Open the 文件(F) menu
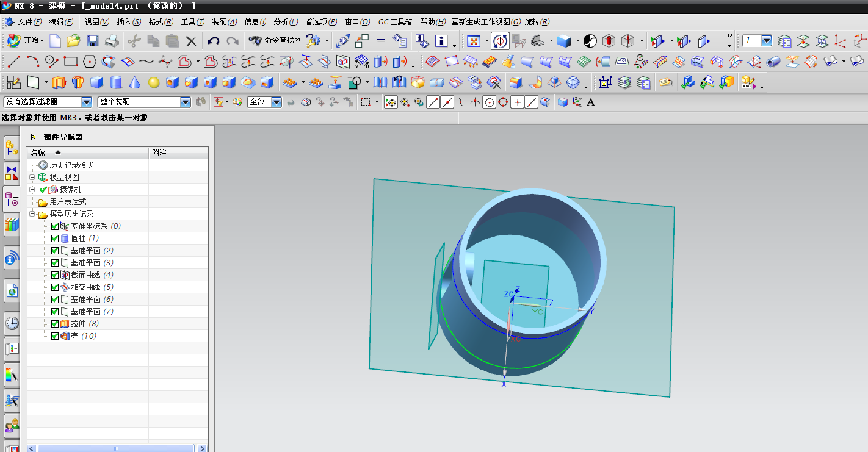868x452 pixels. point(29,22)
